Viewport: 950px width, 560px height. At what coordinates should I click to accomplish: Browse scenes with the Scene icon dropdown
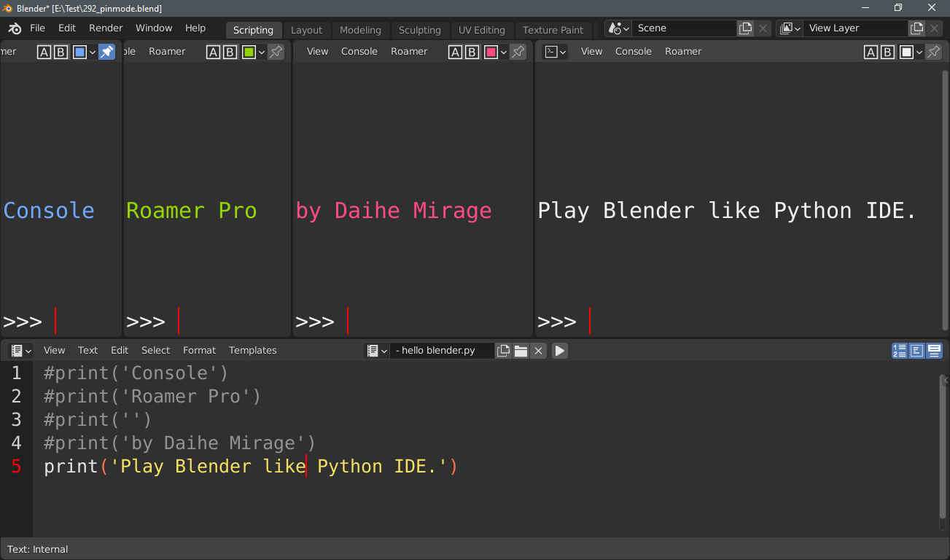point(618,28)
